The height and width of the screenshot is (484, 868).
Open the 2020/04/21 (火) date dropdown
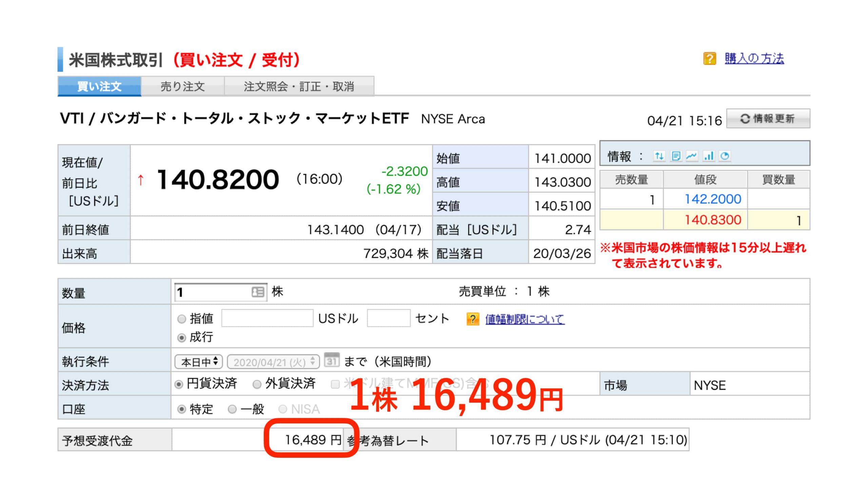click(x=273, y=362)
